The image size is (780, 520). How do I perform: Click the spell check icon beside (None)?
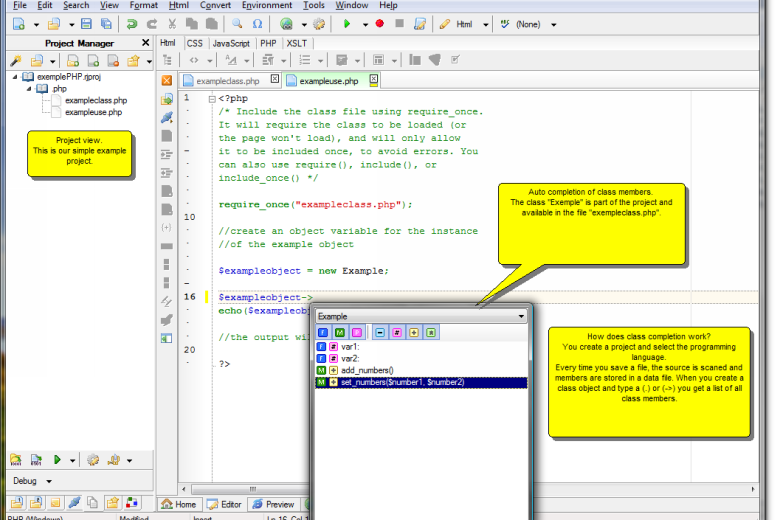pyautogui.click(x=505, y=24)
